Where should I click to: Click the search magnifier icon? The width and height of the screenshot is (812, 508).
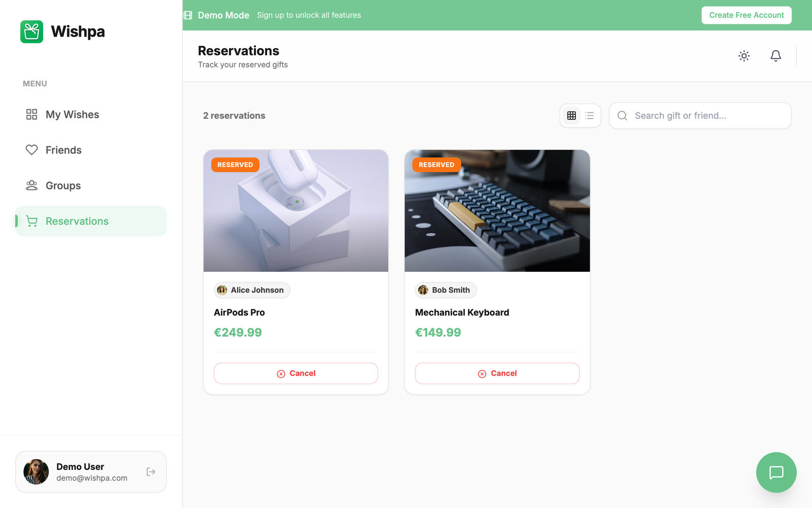[x=622, y=116]
